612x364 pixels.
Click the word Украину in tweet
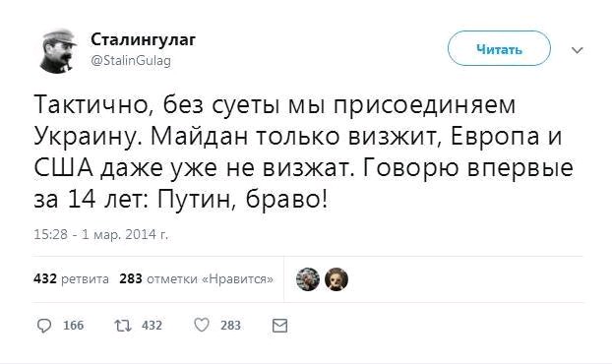point(88,138)
